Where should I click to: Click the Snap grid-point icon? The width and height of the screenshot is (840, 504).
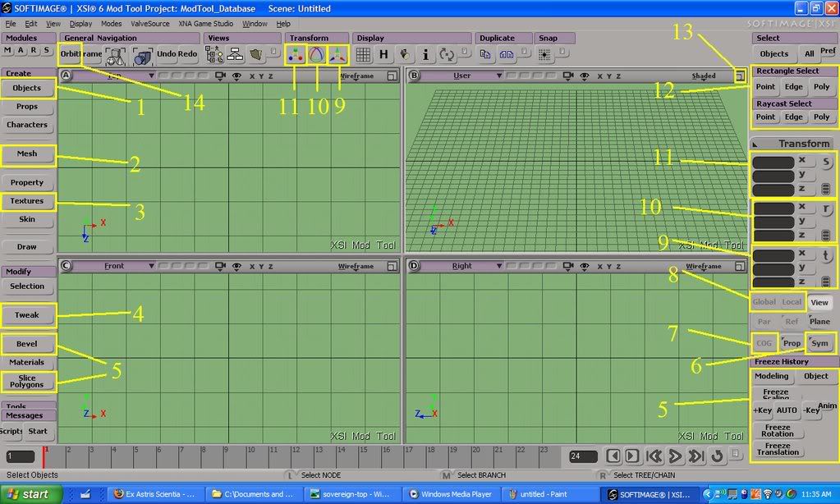click(544, 55)
